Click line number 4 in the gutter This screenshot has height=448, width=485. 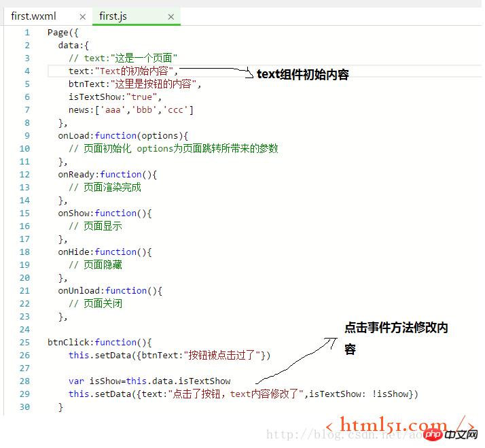[x=26, y=71]
